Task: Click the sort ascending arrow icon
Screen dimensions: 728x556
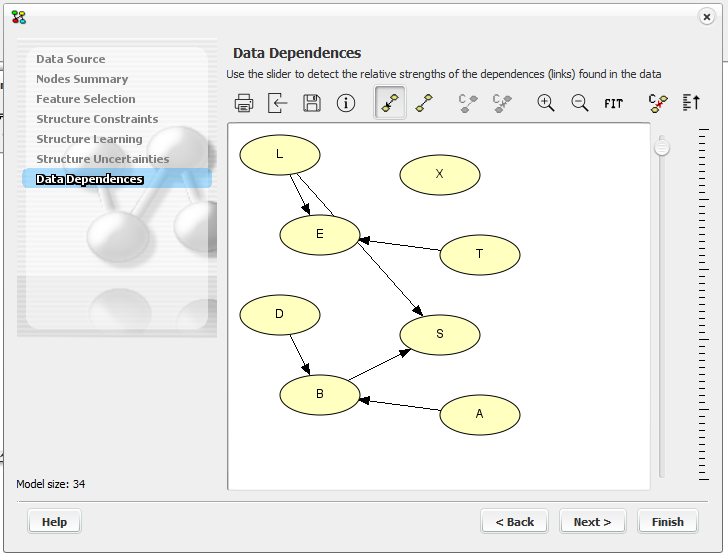Action: pyautogui.click(x=691, y=103)
